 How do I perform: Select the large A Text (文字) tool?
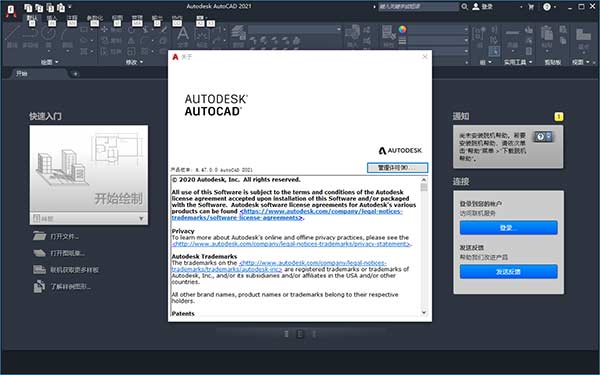pyautogui.click(x=183, y=36)
